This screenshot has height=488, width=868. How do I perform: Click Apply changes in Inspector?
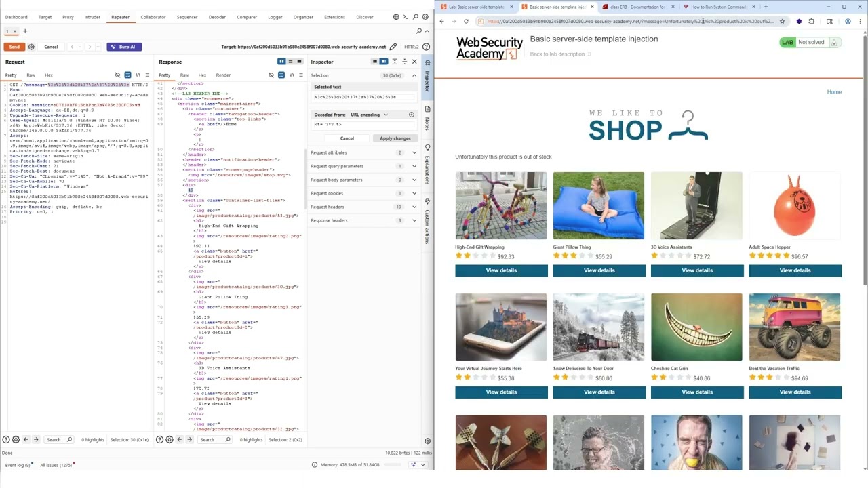pyautogui.click(x=395, y=138)
